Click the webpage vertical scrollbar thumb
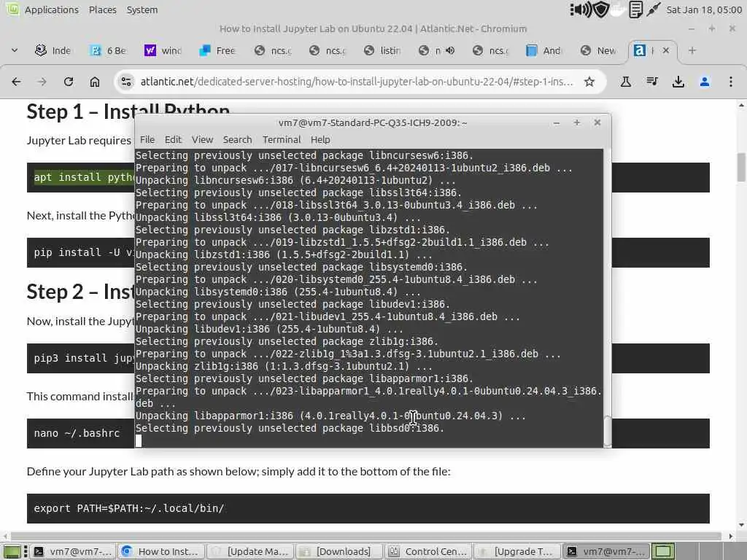 (741, 167)
